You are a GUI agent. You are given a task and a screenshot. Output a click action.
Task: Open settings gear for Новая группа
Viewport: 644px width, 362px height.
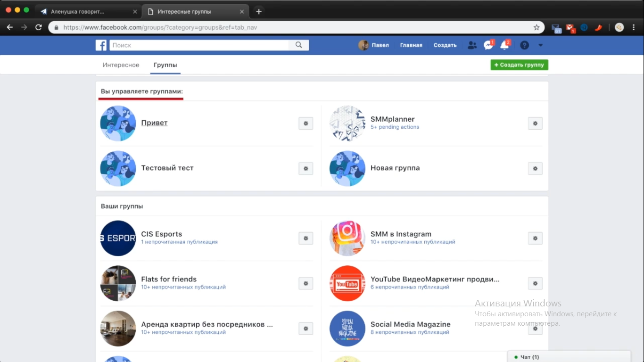pyautogui.click(x=535, y=168)
